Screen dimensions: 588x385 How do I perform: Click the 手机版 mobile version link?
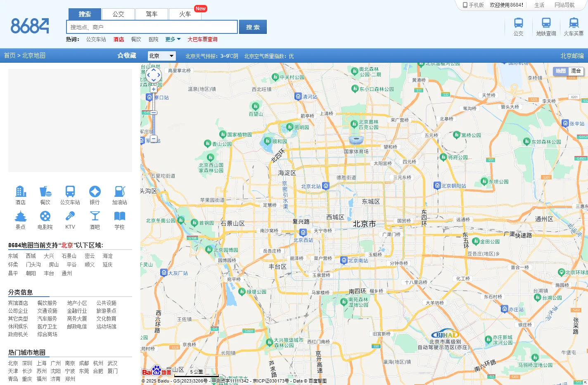473,5
